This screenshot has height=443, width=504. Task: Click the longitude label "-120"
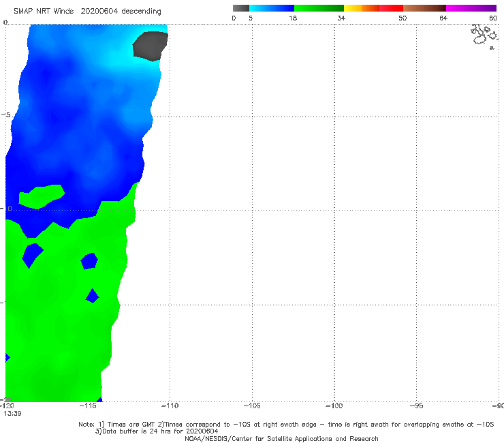click(7, 406)
